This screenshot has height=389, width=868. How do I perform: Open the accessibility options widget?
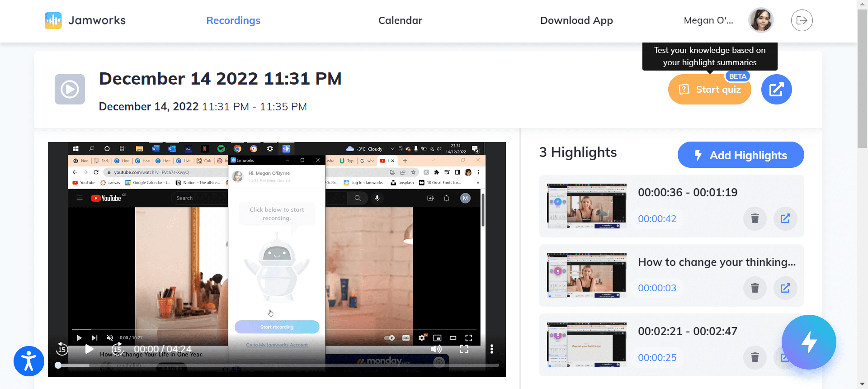[x=29, y=361]
